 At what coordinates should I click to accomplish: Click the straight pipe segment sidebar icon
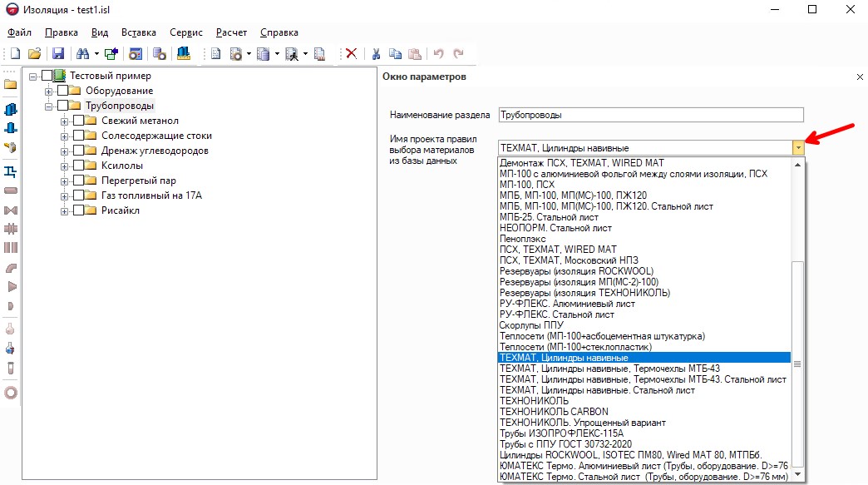coord(11,191)
